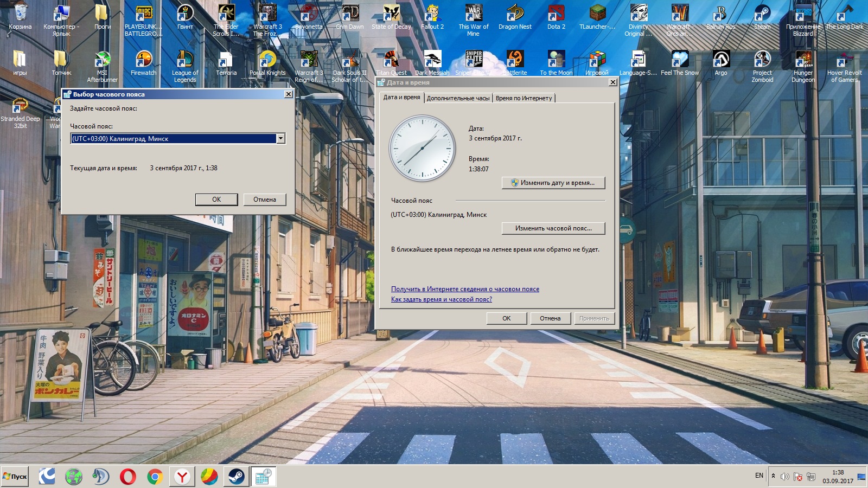Click Отмена in time zone selection dialog
The height and width of the screenshot is (488, 868).
265,200
